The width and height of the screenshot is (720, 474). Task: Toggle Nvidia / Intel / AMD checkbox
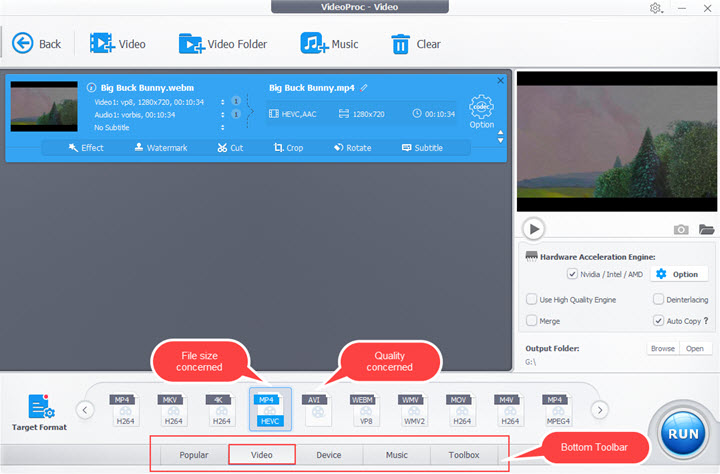pos(572,274)
